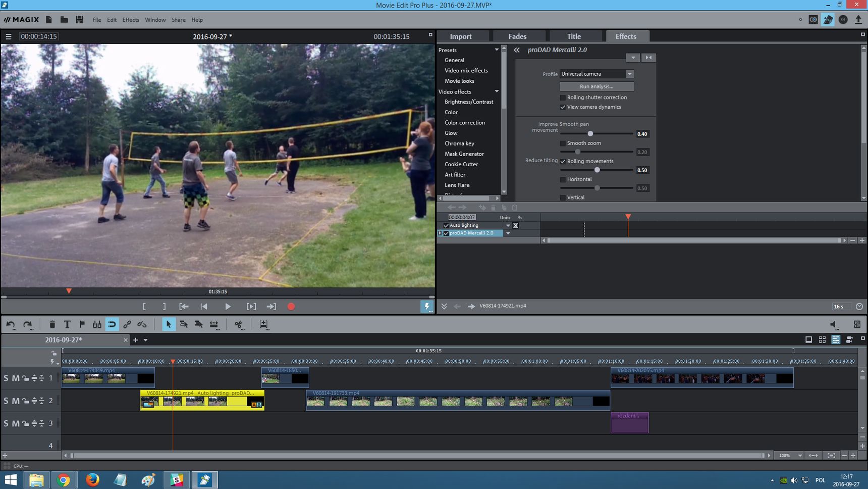Open the Edit menu
The width and height of the screenshot is (868, 489).
click(112, 20)
